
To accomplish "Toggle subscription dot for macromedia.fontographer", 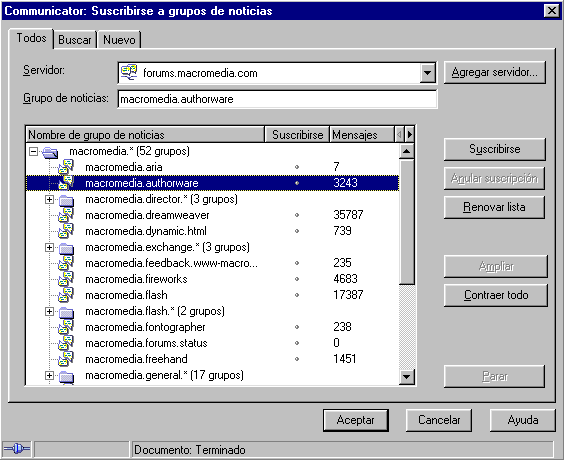I will point(297,327).
